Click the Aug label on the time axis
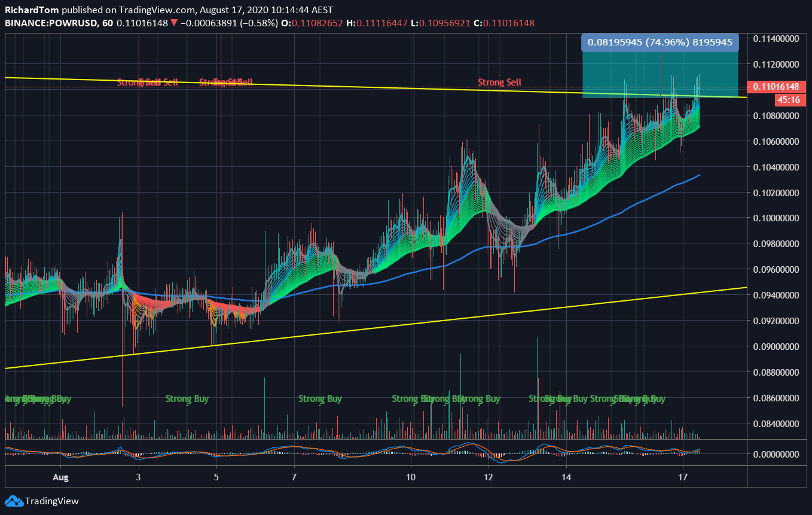The width and height of the screenshot is (812, 515). [60, 477]
